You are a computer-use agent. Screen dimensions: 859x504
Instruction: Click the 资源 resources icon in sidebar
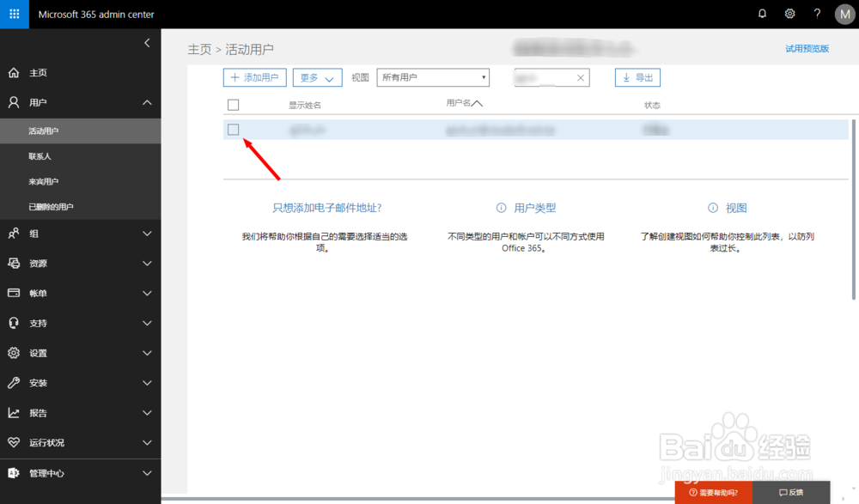point(14,263)
